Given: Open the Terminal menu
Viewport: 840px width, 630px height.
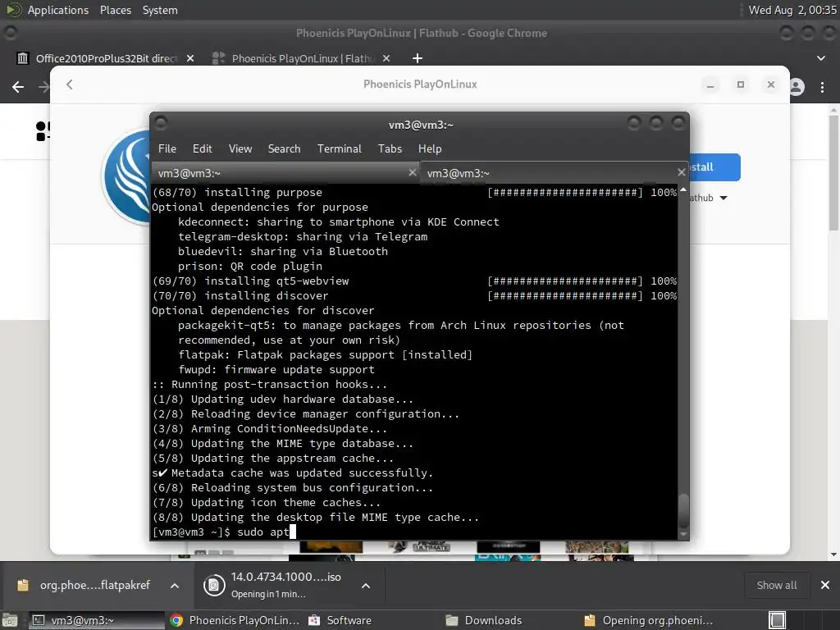Looking at the screenshot, I should point(339,149).
